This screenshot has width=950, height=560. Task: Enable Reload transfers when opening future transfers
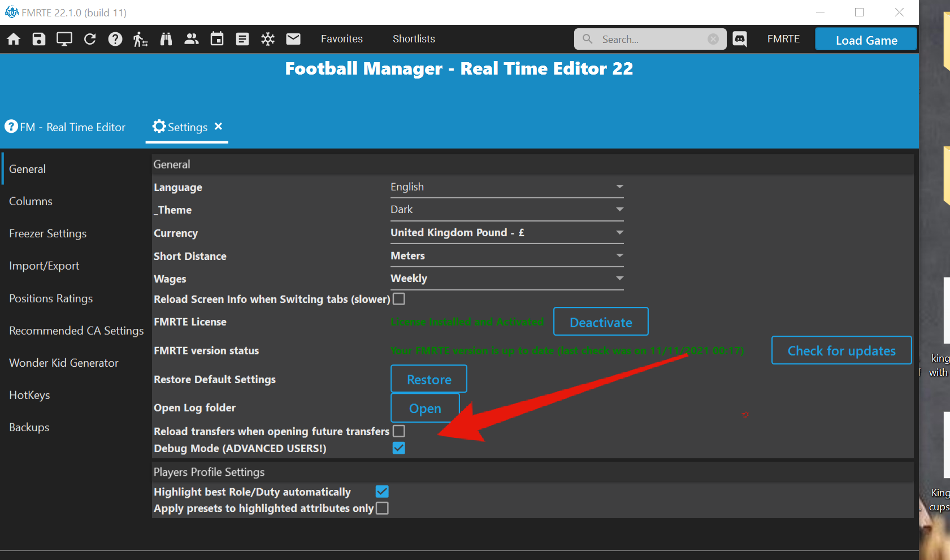tap(399, 431)
